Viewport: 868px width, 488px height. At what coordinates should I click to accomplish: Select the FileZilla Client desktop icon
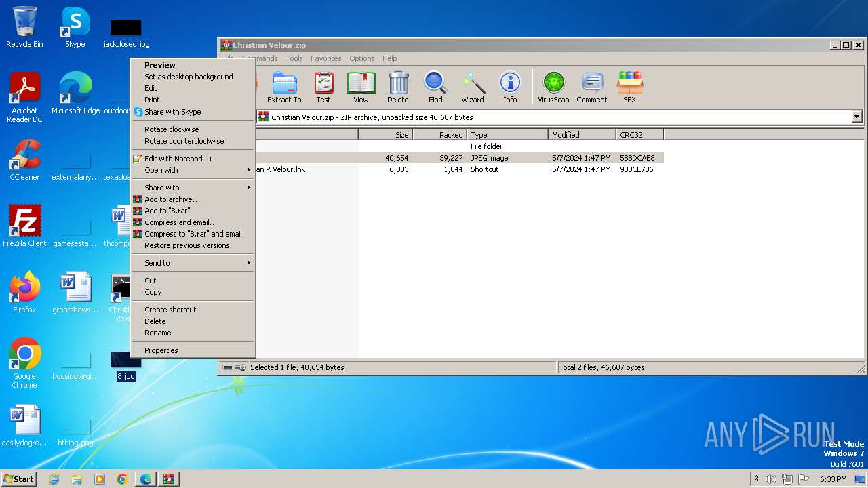(24, 226)
